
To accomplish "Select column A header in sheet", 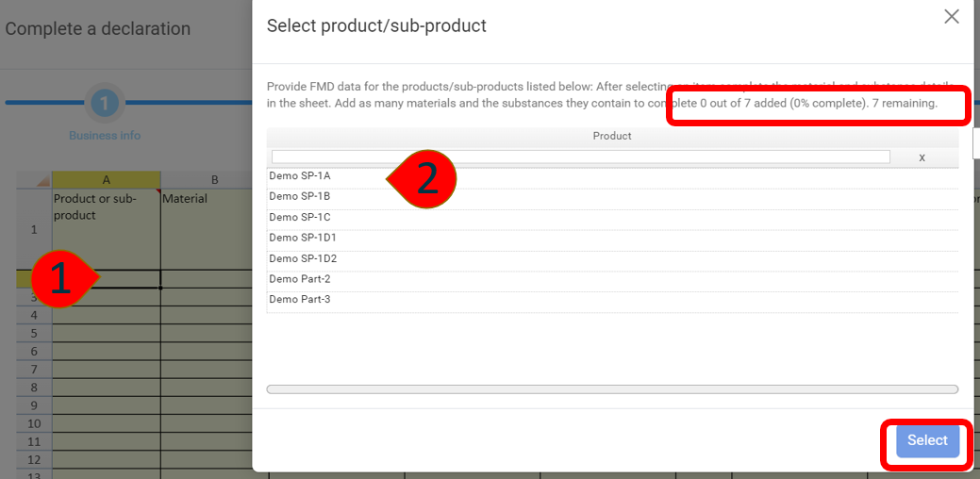I will pos(106,179).
